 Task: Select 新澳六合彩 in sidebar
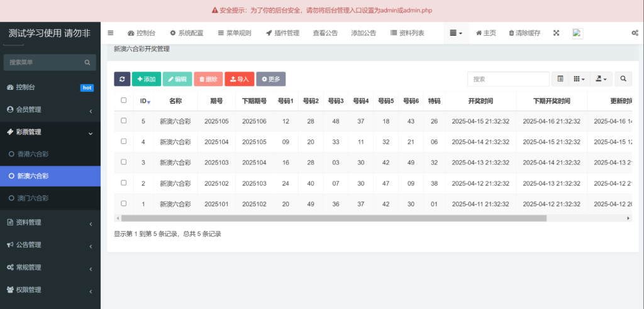(50, 176)
